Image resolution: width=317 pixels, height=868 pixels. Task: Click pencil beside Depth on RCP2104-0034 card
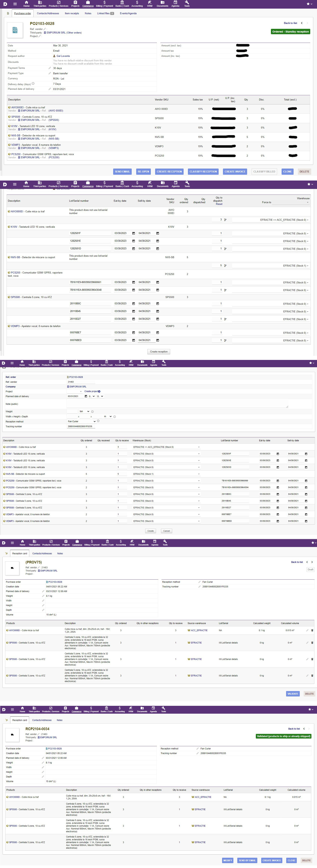[x=43, y=777]
